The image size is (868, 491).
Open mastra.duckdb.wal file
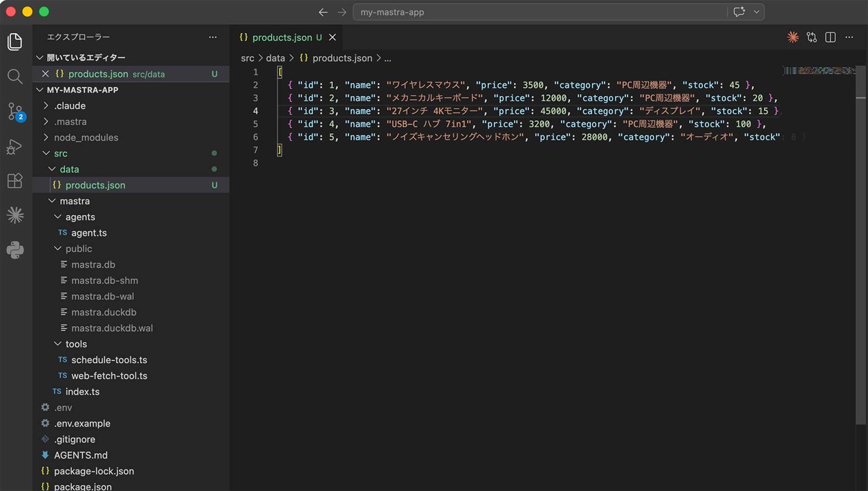pyautogui.click(x=131, y=328)
